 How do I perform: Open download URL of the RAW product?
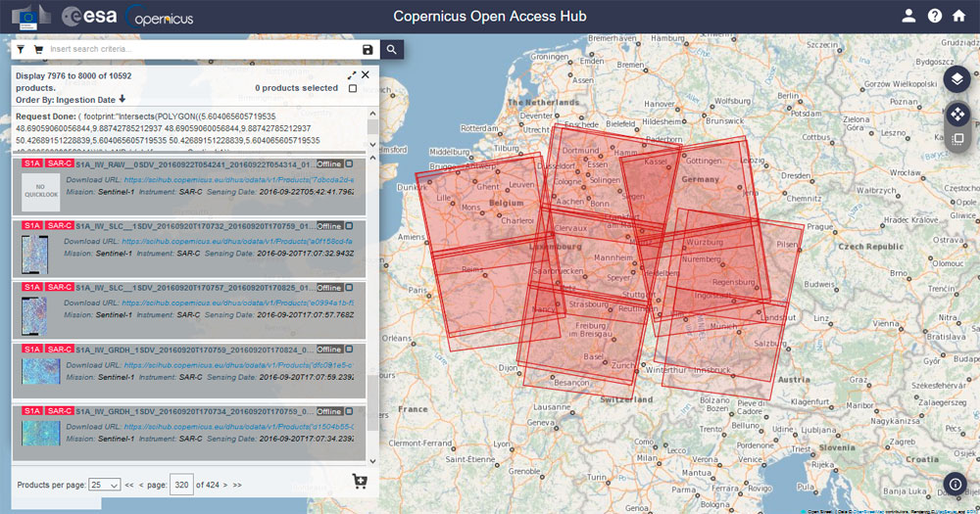tap(239, 180)
